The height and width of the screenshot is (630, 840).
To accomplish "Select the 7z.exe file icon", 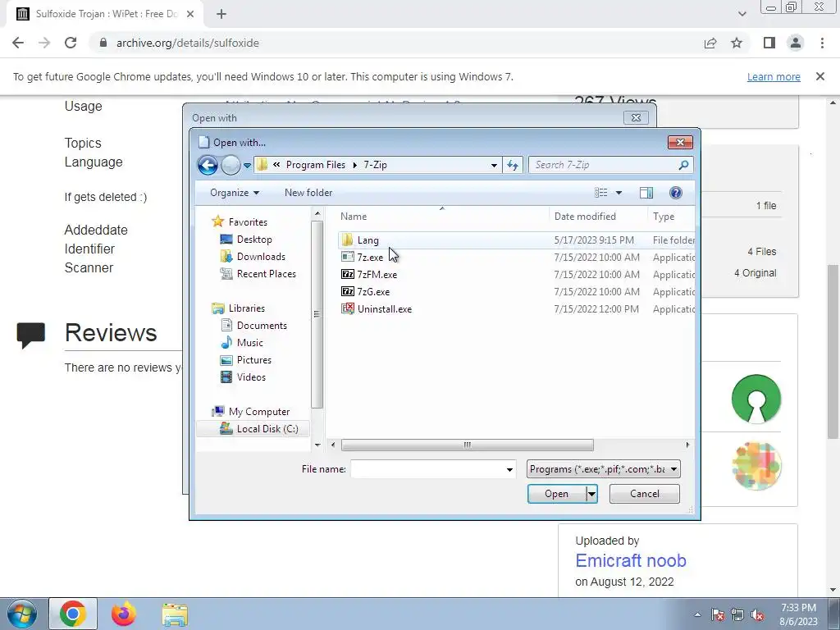I will click(x=348, y=257).
